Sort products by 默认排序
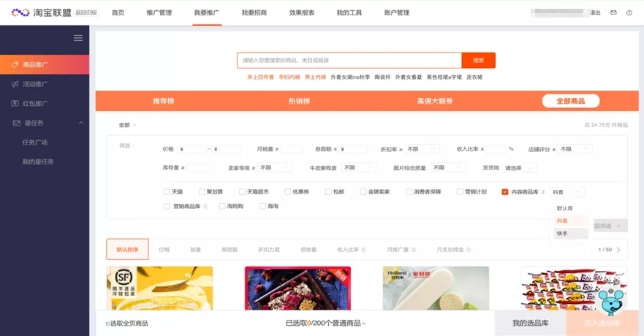This screenshot has height=336, width=644. click(x=127, y=249)
